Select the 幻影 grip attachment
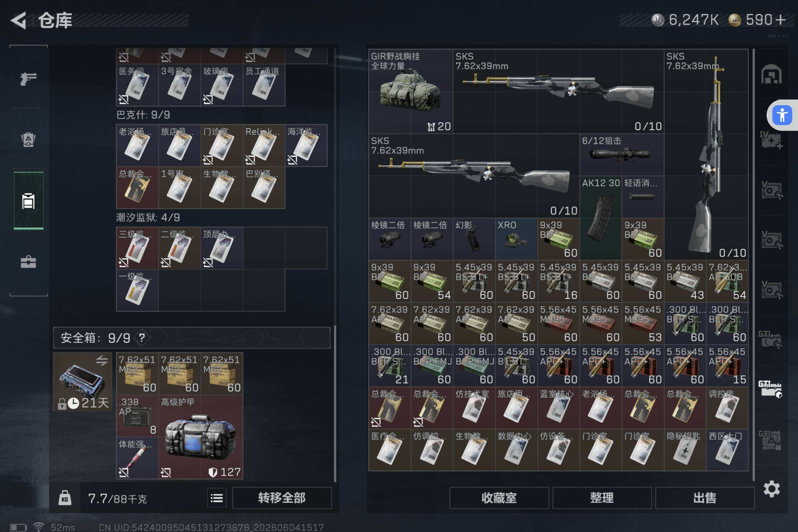Image resolution: width=798 pixels, height=532 pixels. point(474,239)
